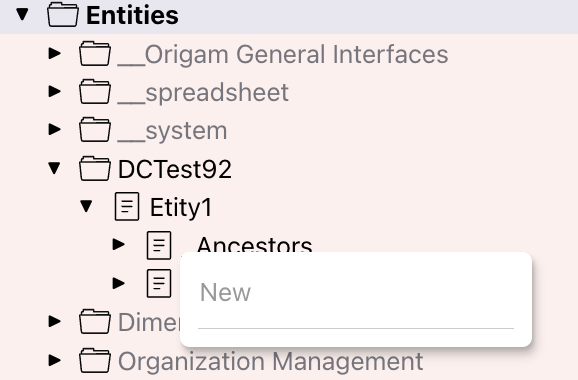The height and width of the screenshot is (380, 578).
Task: Expand the __system folder arrow
Action: pyautogui.click(x=55, y=129)
